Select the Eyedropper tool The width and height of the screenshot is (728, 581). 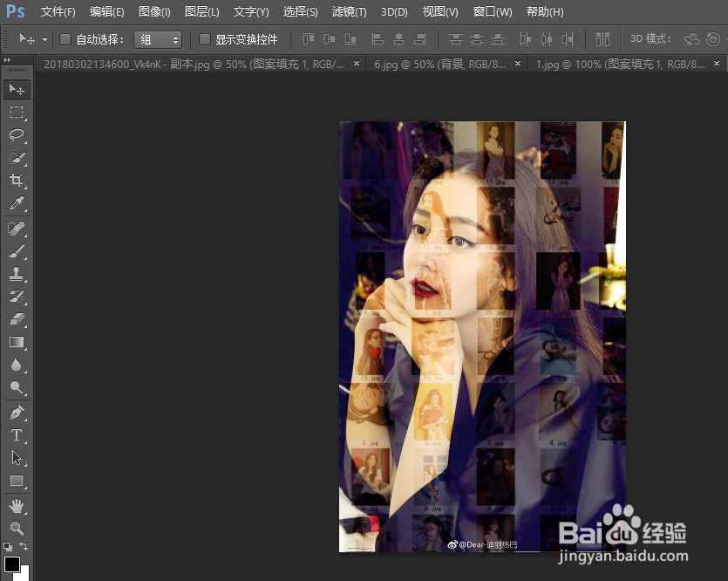coord(17,203)
